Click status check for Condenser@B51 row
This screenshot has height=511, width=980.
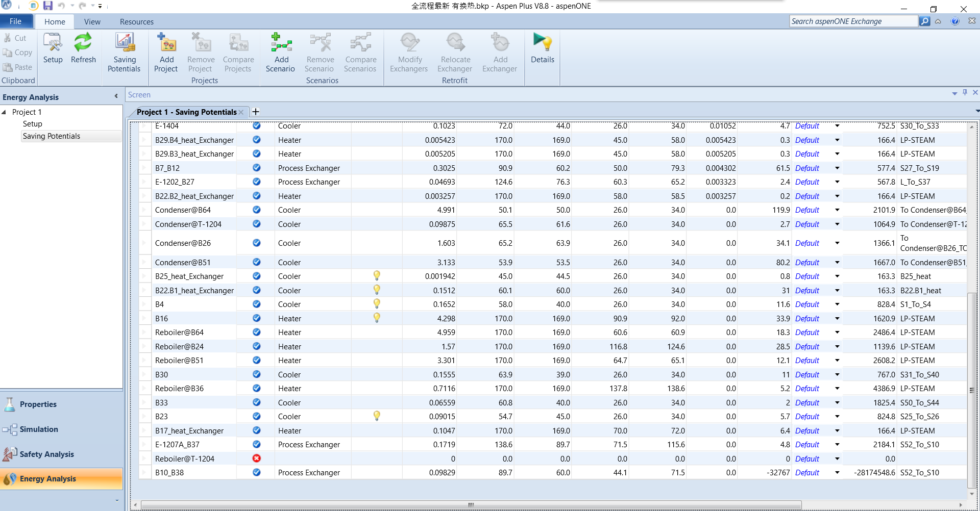(x=257, y=262)
